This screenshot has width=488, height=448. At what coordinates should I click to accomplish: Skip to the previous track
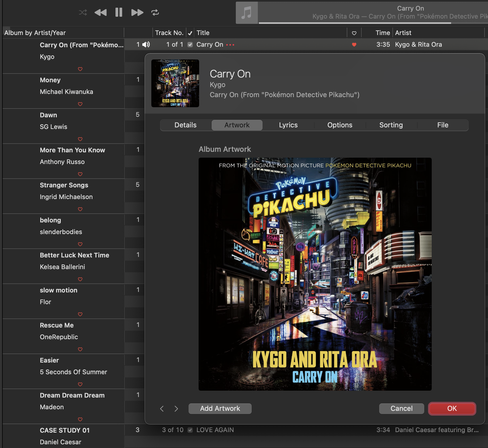click(x=100, y=12)
